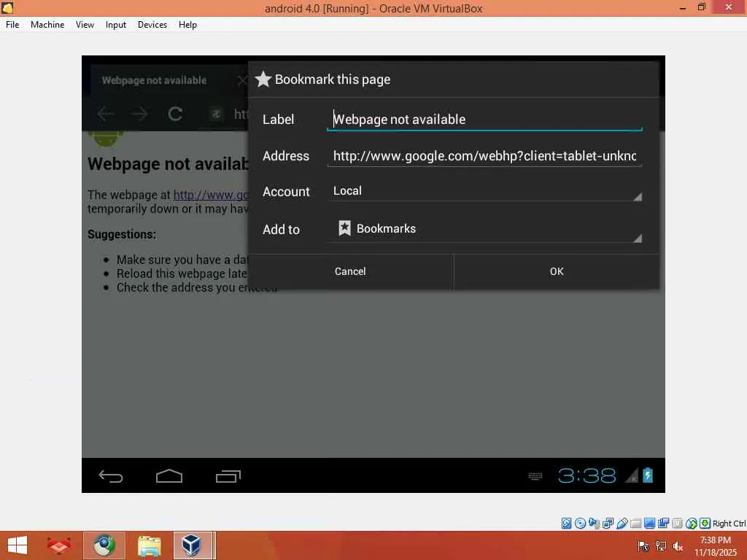Tap the Android recent apps button

click(x=228, y=475)
